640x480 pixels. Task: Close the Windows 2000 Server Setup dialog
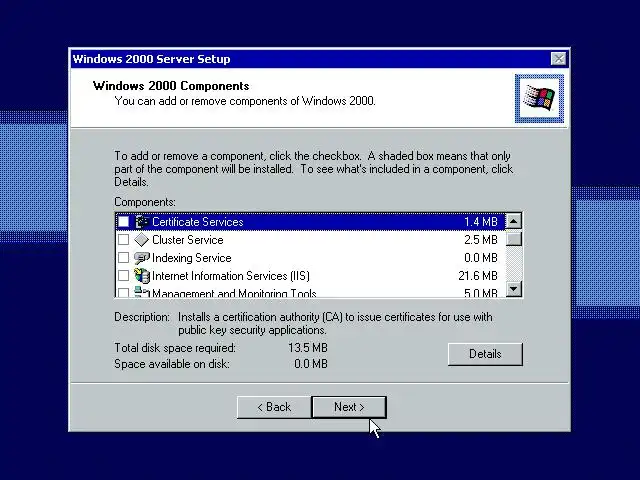(x=558, y=59)
